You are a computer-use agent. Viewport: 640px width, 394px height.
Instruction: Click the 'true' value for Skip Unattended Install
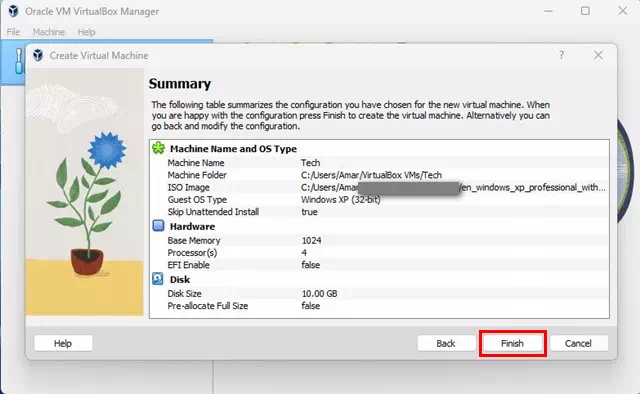click(309, 211)
